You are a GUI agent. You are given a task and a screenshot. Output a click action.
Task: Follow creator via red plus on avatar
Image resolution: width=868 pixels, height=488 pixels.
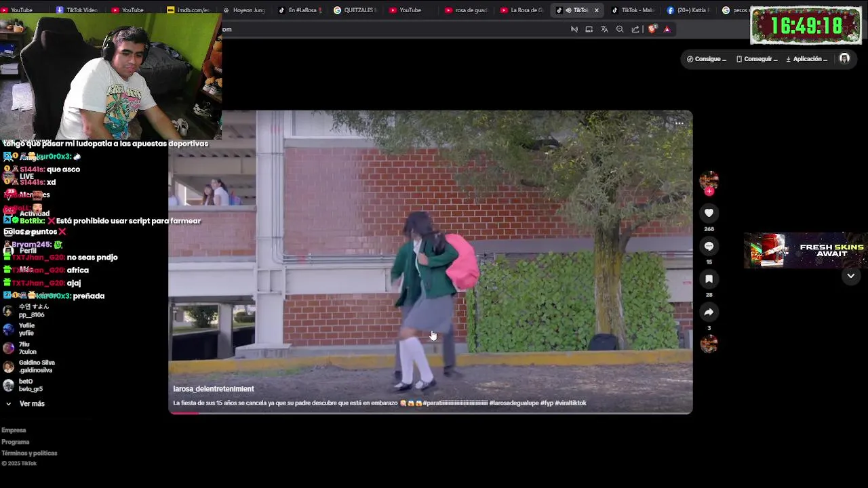pyautogui.click(x=709, y=191)
